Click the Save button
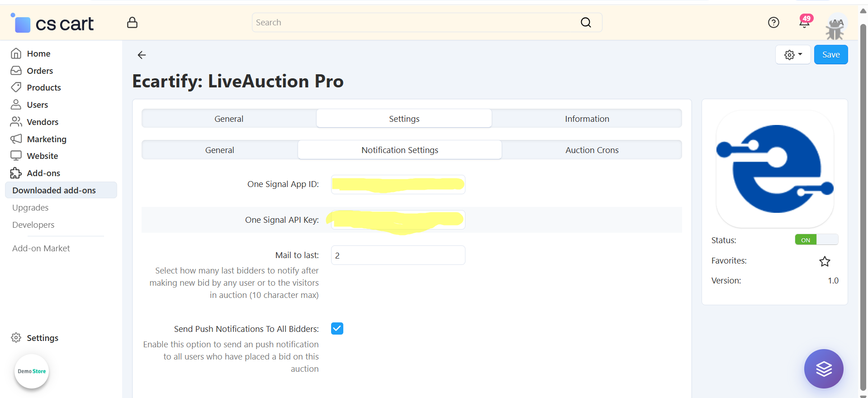 tap(830, 55)
